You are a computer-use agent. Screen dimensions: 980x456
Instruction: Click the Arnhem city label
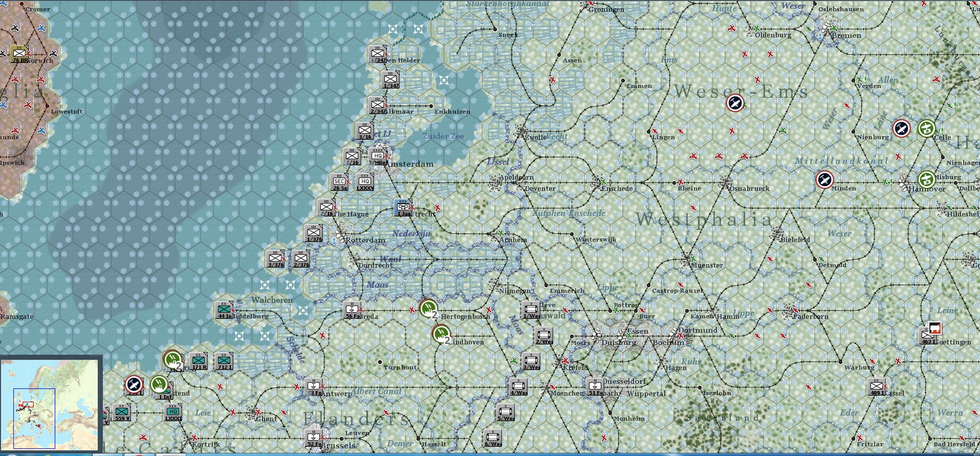(x=513, y=240)
